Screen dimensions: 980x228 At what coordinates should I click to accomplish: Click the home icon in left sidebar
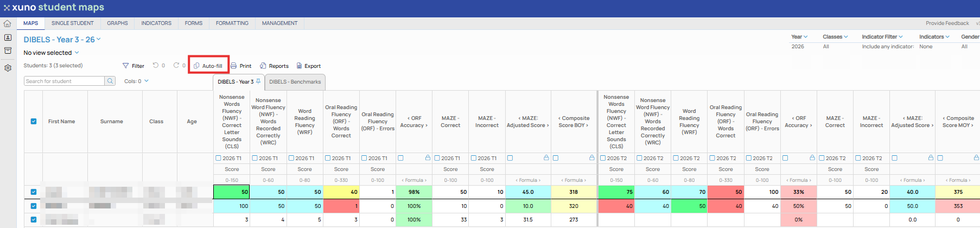click(x=8, y=23)
